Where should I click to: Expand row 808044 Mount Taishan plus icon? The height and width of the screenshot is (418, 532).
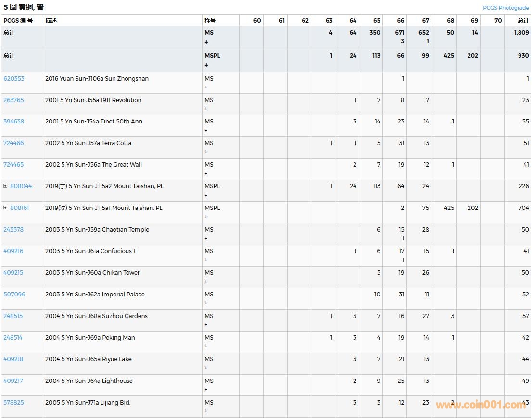click(x=5, y=186)
